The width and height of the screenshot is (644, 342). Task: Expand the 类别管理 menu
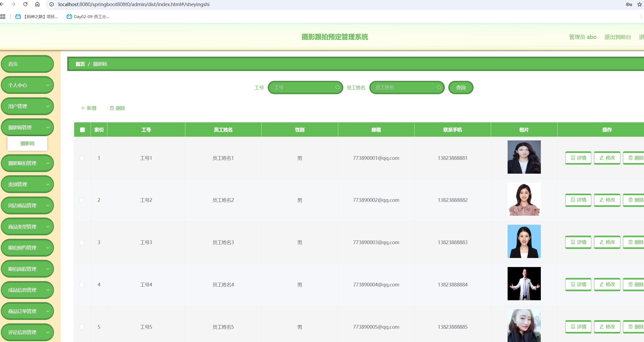(x=27, y=185)
